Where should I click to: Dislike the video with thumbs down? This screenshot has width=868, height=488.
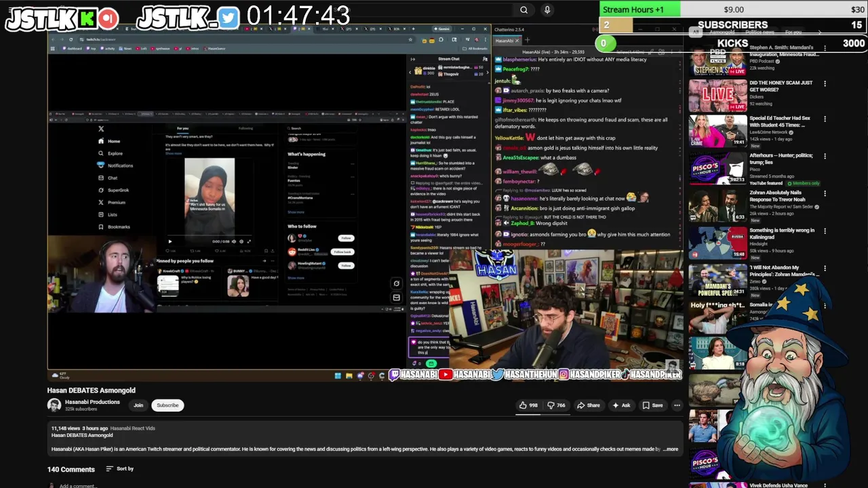tap(557, 405)
